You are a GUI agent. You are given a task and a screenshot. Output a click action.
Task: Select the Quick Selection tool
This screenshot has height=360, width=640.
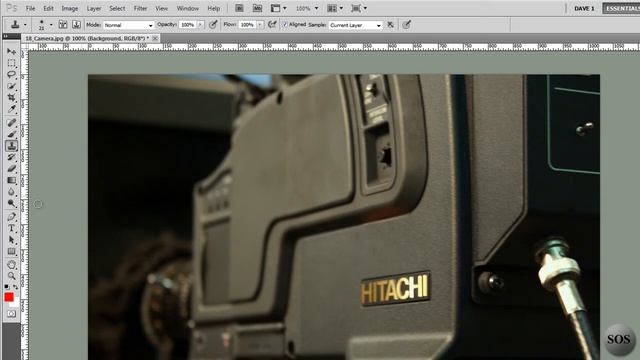(x=11, y=86)
